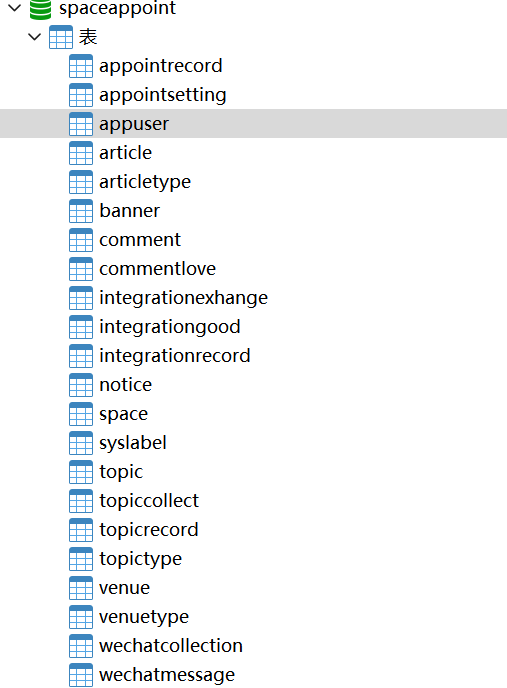
Task: Click the topicrecord table icon
Action: pos(81,530)
